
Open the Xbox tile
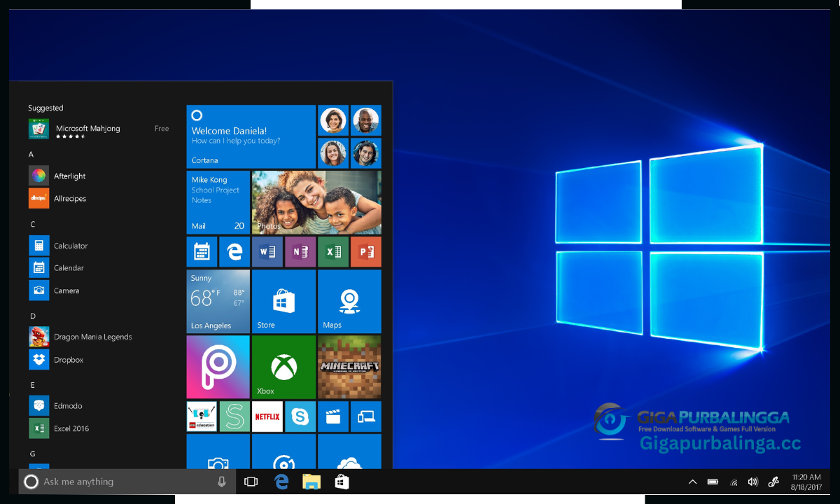click(x=283, y=367)
